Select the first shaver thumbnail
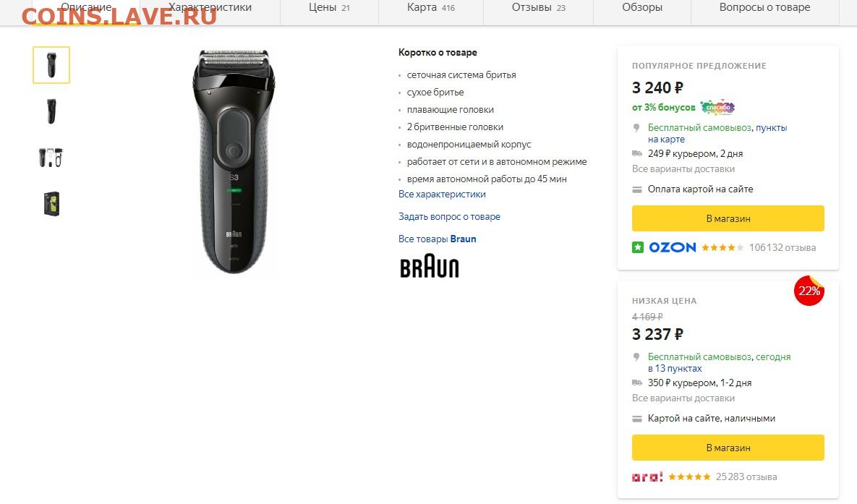 (51, 65)
